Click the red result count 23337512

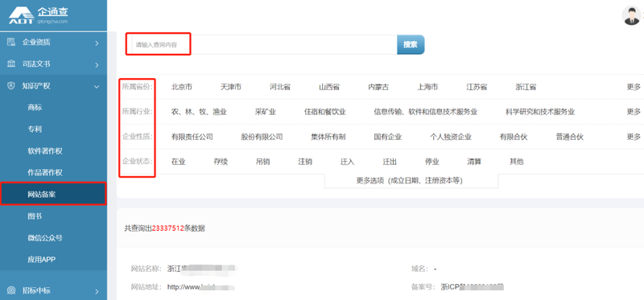[x=168, y=228]
